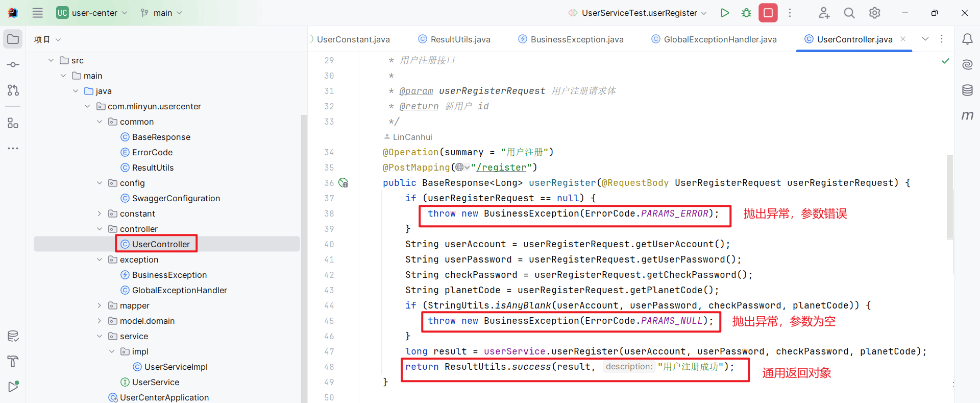Open the IDE settings gear icon
This screenshot has width=980, height=403.
coord(875,13)
